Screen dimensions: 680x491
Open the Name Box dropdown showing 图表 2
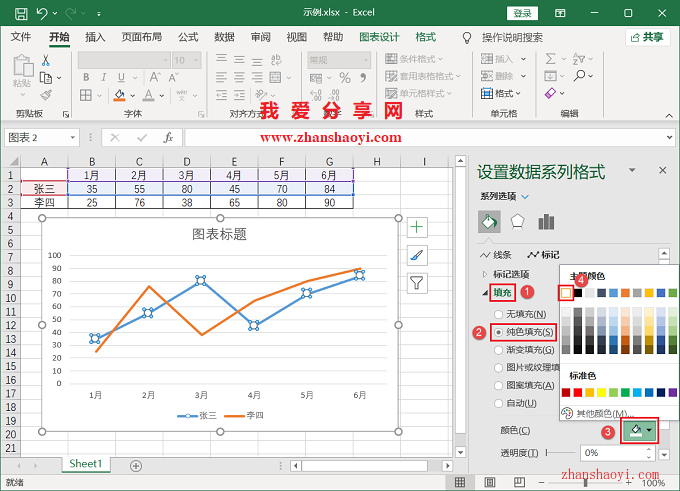[72, 138]
